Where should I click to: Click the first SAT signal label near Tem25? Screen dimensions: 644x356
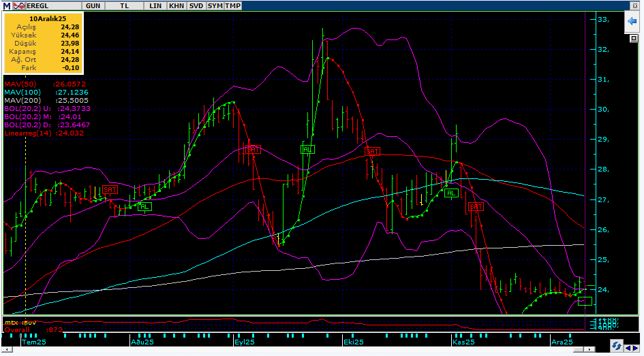(x=110, y=190)
